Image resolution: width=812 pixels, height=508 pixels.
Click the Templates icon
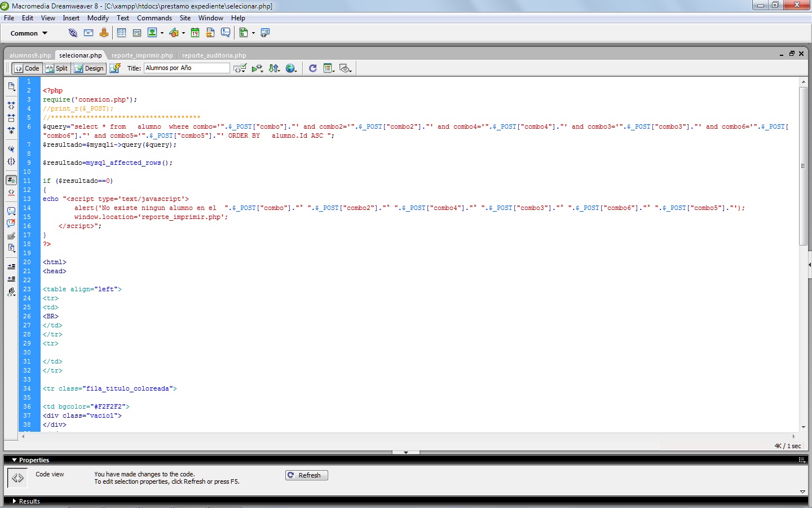[244, 33]
